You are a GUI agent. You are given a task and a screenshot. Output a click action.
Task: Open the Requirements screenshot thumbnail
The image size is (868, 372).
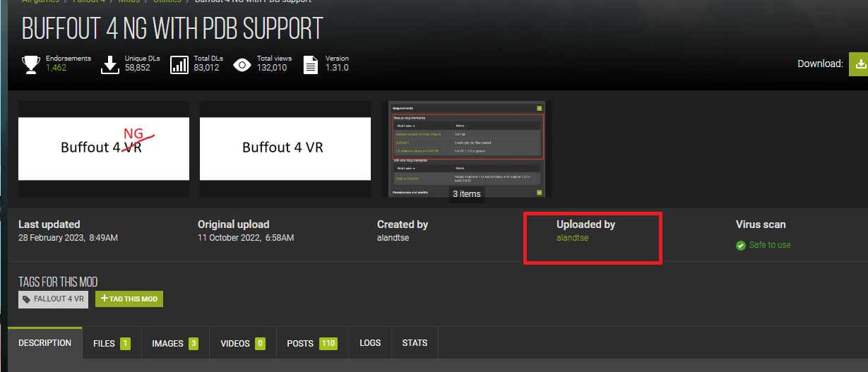pyautogui.click(x=467, y=148)
